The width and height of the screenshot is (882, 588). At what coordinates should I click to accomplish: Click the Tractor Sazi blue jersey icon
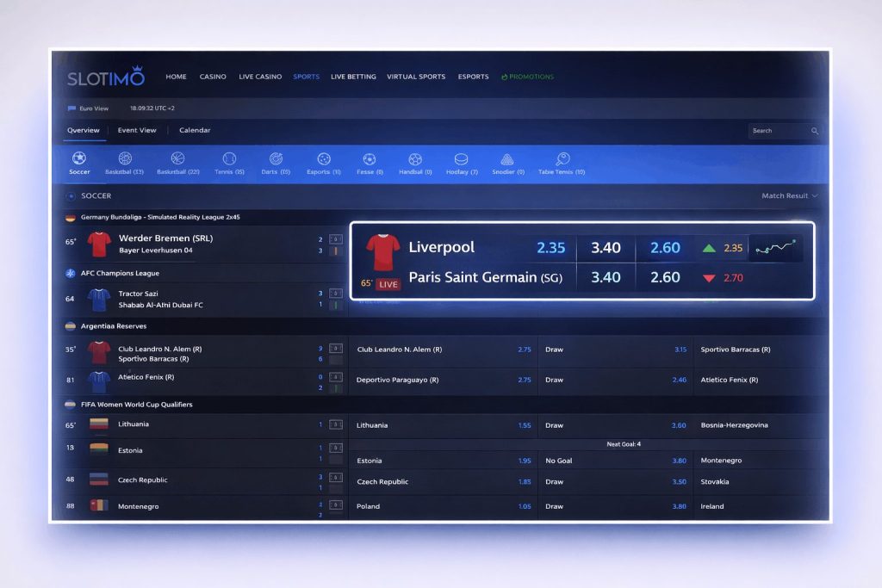(99, 299)
